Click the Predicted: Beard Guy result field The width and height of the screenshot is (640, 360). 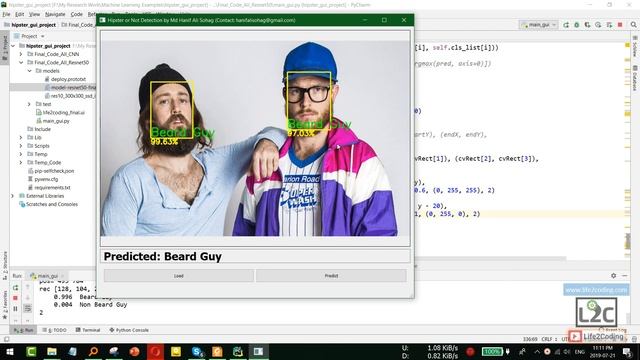click(255, 256)
